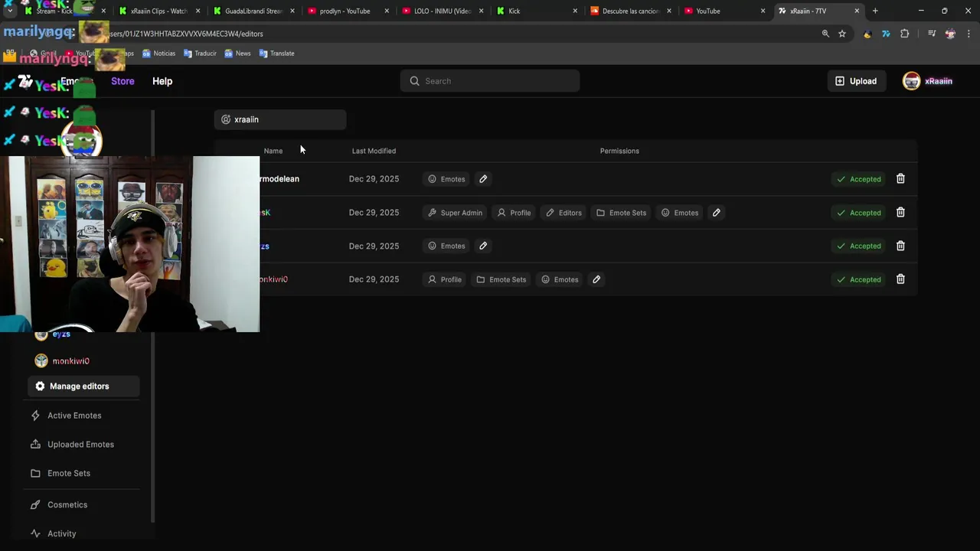Toggle Super Admin permission chip
Screen dimensions: 980x551
(454, 213)
